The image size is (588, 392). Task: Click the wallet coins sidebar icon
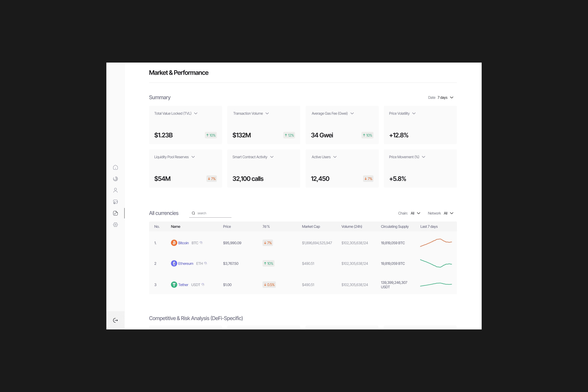[x=115, y=202]
